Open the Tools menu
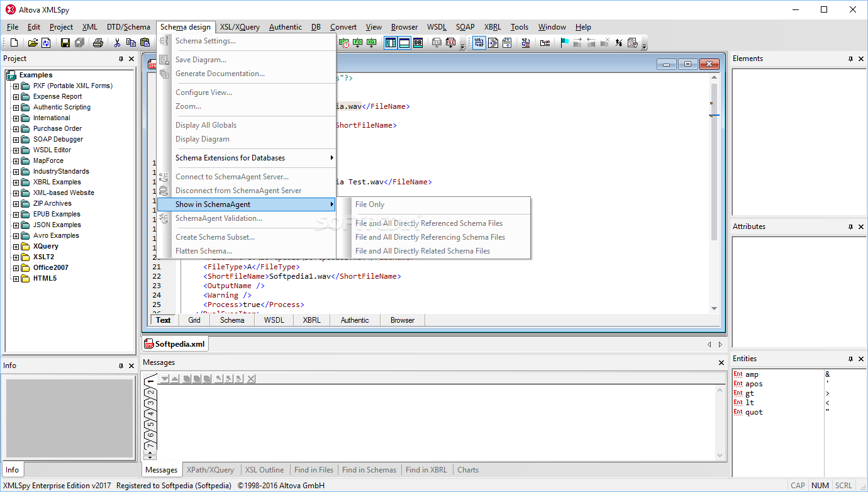The height and width of the screenshot is (492, 868). click(520, 27)
